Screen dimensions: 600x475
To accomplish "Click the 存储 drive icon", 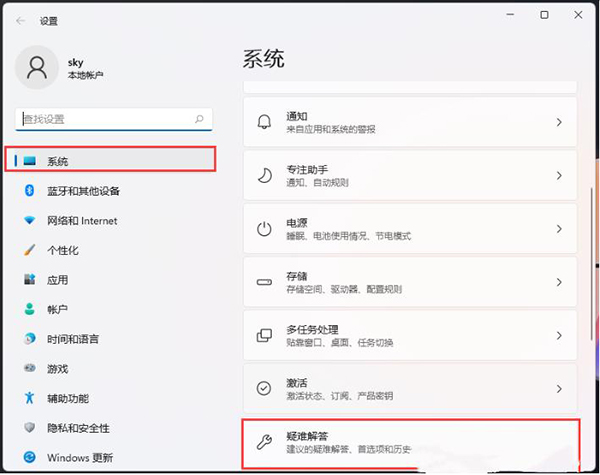I will pyautogui.click(x=264, y=282).
